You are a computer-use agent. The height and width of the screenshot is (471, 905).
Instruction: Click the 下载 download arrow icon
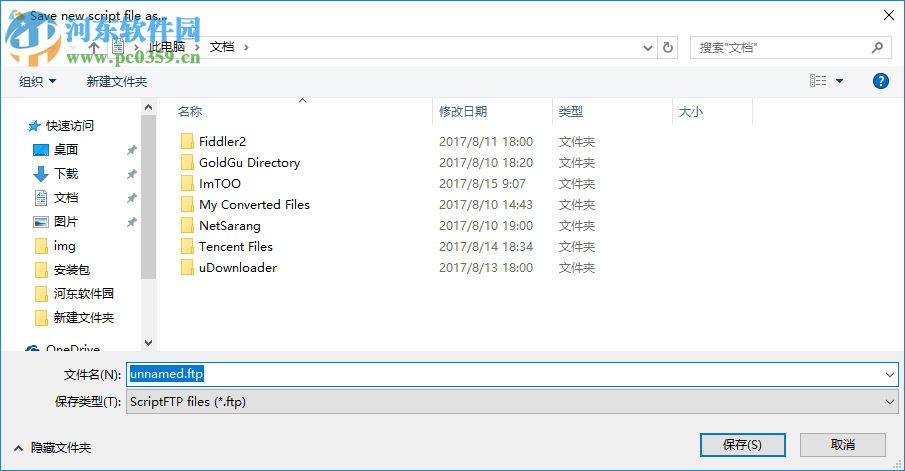coord(41,174)
